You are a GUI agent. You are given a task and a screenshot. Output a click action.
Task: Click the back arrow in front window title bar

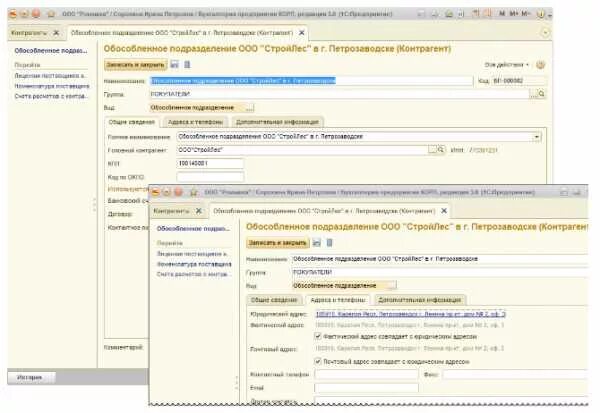(x=167, y=192)
